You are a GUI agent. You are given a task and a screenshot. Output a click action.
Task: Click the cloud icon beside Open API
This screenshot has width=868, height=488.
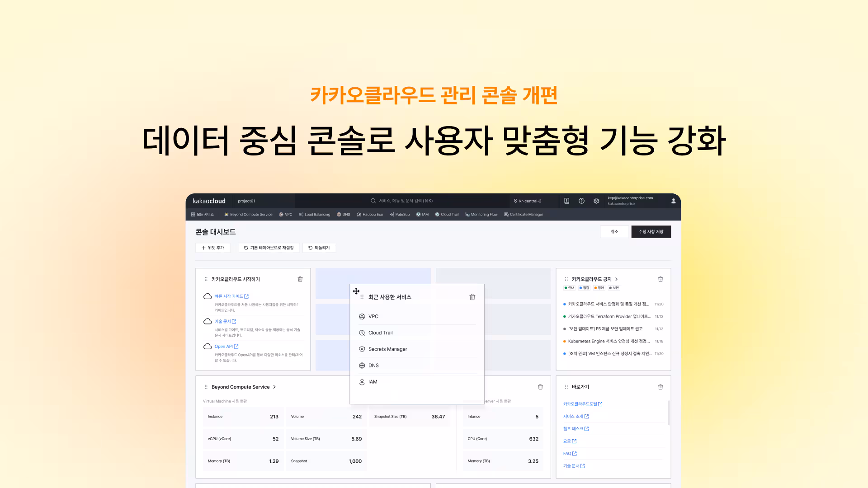tap(208, 347)
